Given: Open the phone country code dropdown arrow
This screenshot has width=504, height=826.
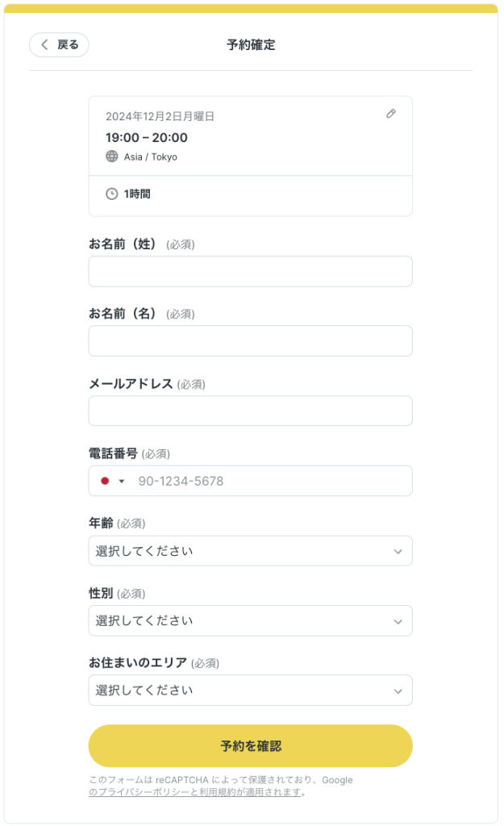Looking at the screenshot, I should pyautogui.click(x=122, y=482).
